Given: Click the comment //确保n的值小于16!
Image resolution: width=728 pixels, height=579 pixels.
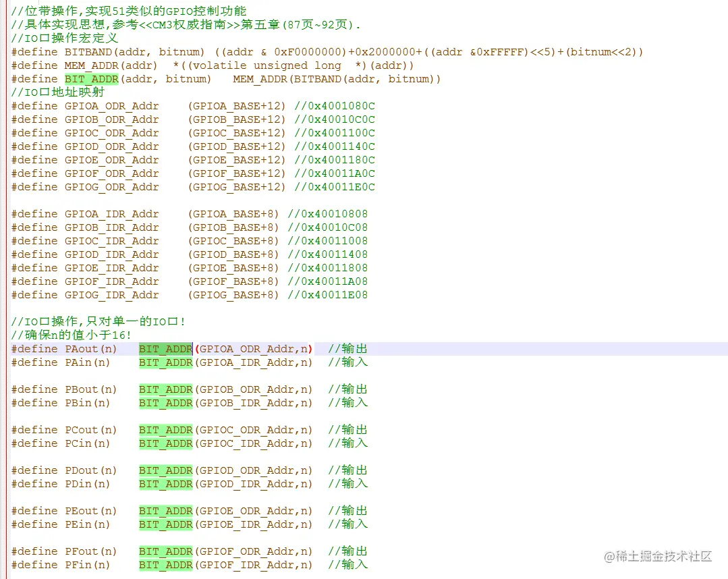Looking at the screenshot, I should click(71, 335).
